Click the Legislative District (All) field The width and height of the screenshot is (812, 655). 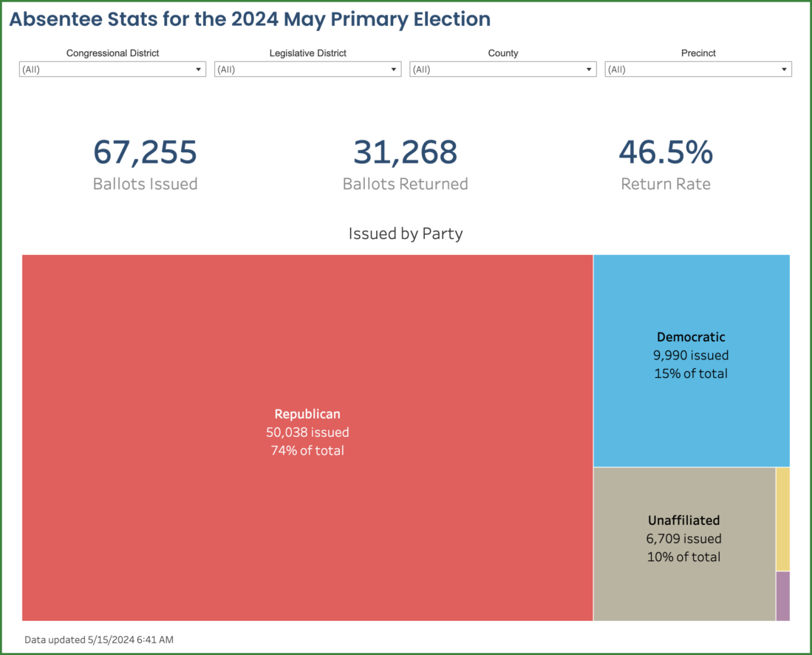(x=292, y=69)
